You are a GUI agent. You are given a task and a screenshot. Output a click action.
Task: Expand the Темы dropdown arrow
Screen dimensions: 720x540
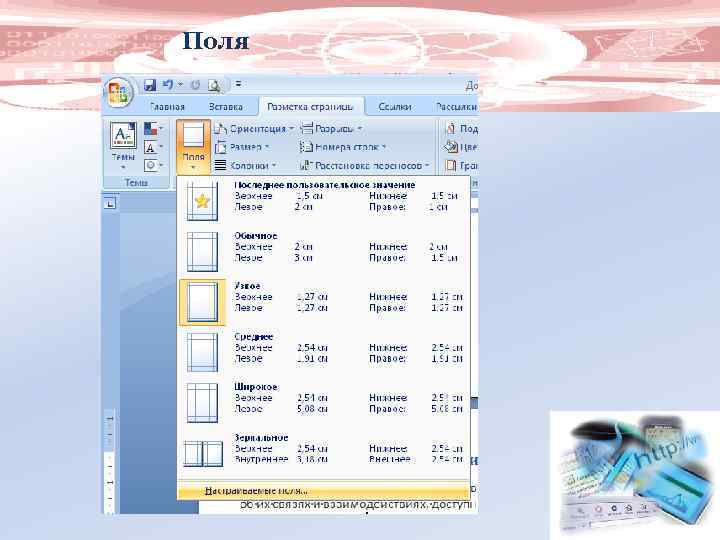point(123,167)
